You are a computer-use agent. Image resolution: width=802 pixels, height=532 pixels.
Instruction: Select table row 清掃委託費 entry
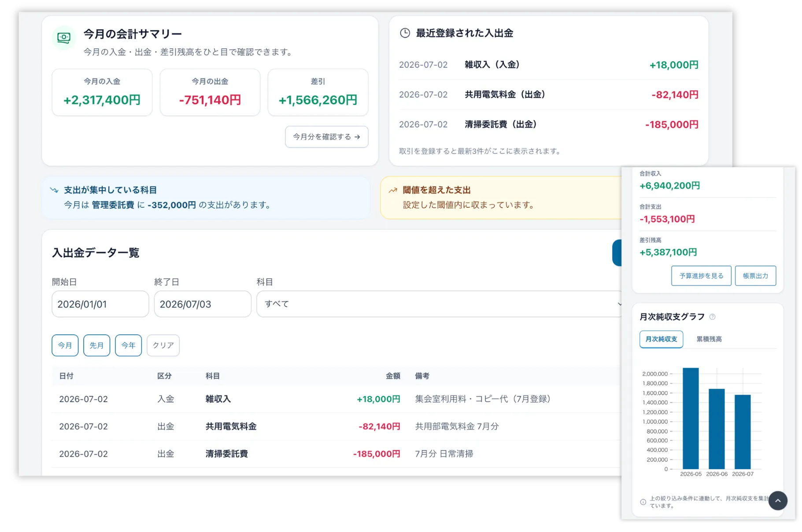pos(337,454)
